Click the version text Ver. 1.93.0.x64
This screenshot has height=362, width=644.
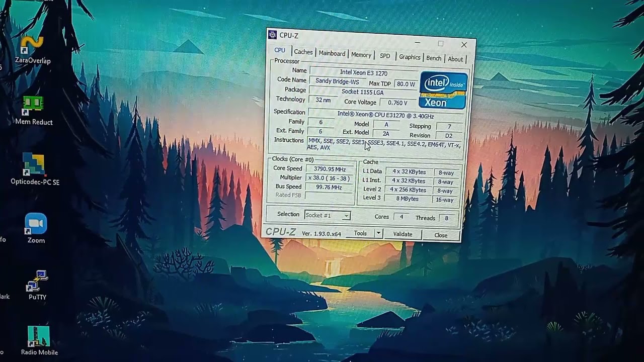tap(321, 233)
